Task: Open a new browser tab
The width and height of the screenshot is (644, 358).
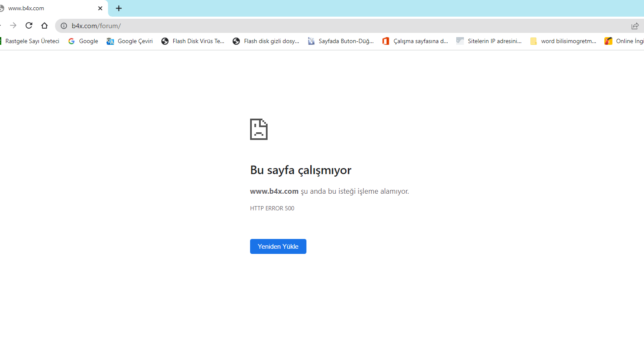Action: coord(119,8)
